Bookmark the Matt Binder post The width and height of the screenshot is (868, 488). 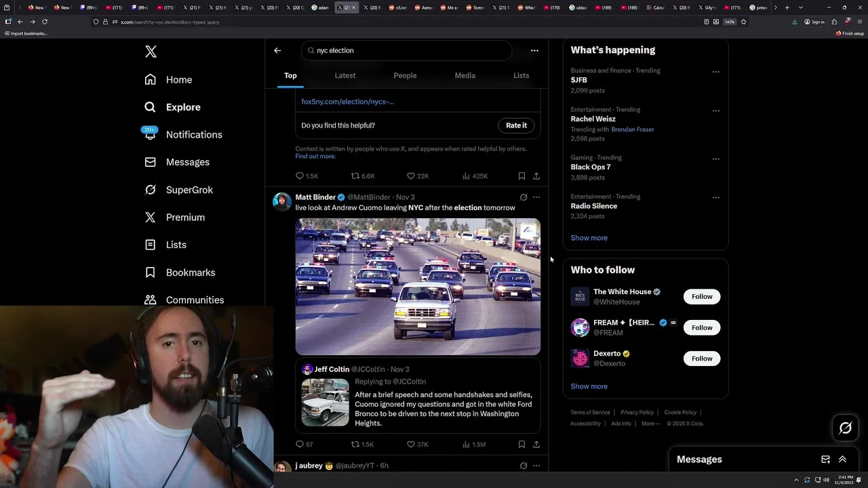pyautogui.click(x=521, y=445)
